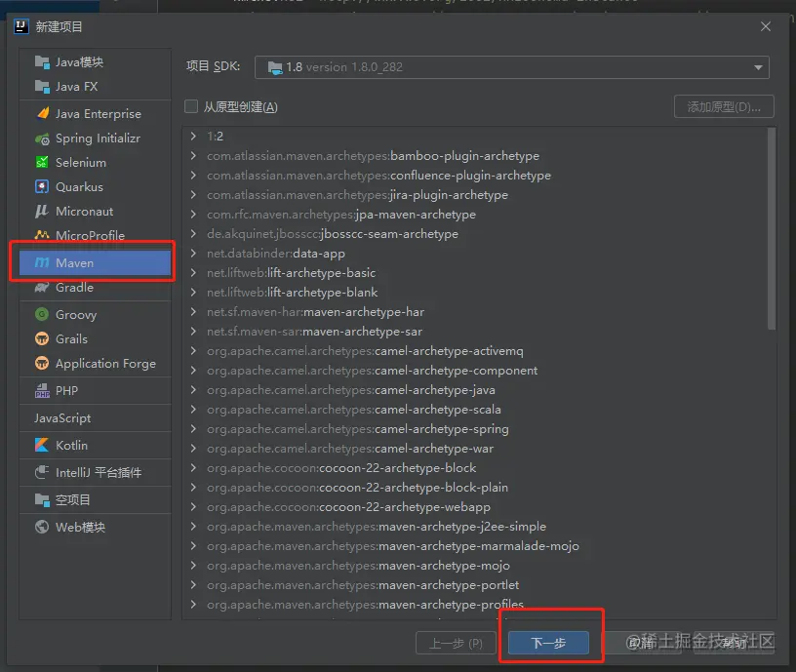Click the archetype list vertical scrollbar
Viewport: 796px width, 672px height.
(772, 228)
